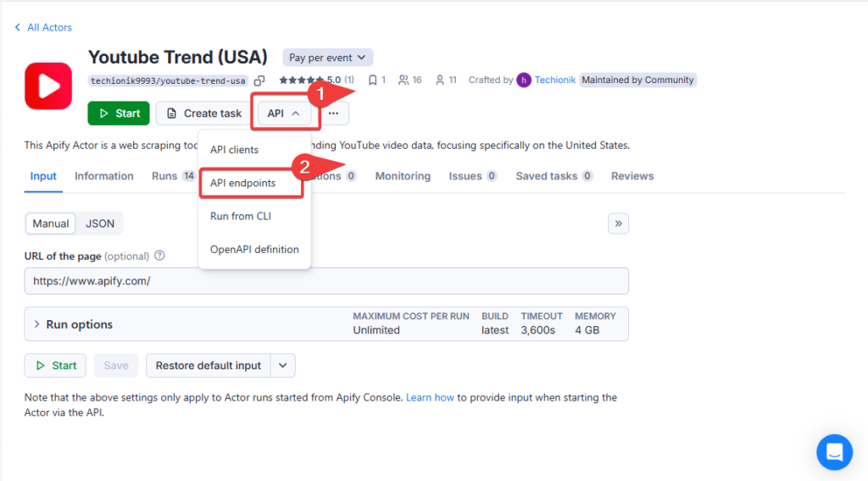This screenshot has height=481, width=868.
Task: Click Create task button
Action: 203,113
